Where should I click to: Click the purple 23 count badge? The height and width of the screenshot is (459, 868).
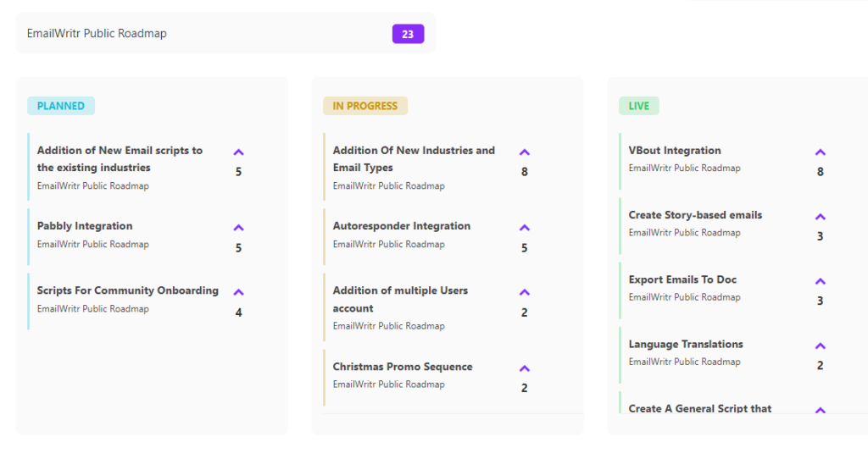coord(408,34)
